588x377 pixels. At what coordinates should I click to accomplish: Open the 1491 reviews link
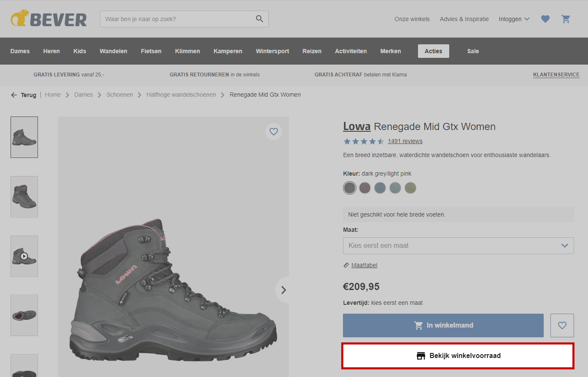point(405,141)
